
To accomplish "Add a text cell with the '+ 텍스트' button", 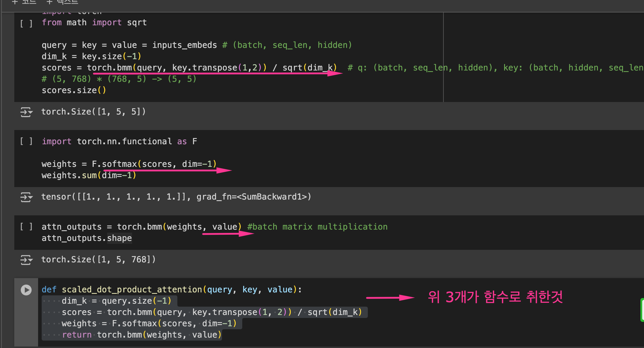I will (62, 2).
